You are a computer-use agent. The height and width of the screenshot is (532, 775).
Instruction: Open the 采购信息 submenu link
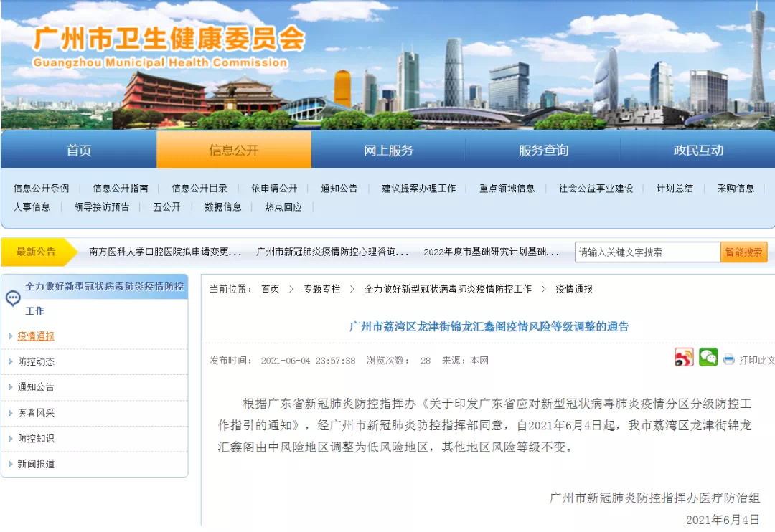coord(736,189)
